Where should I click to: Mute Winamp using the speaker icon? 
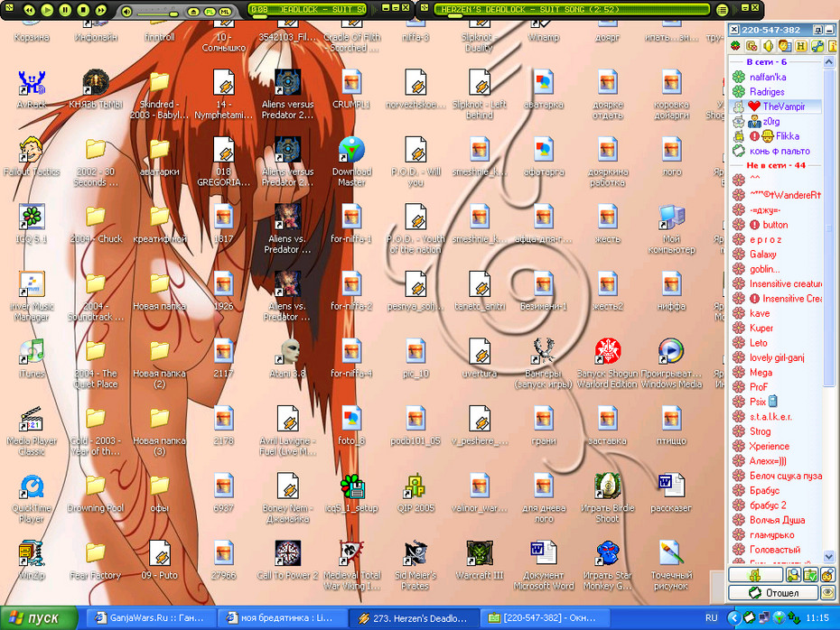126,11
